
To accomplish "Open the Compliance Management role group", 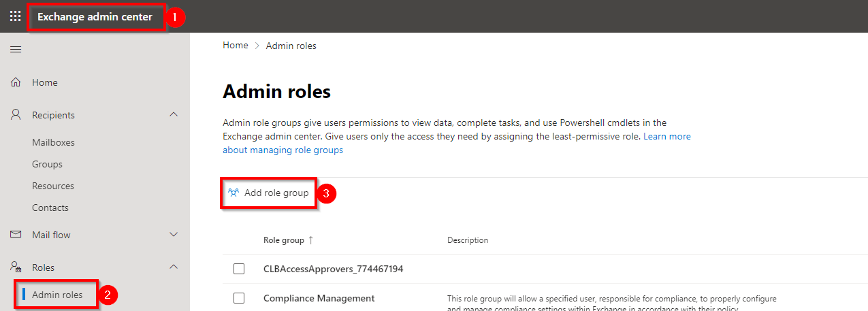I will 319,298.
